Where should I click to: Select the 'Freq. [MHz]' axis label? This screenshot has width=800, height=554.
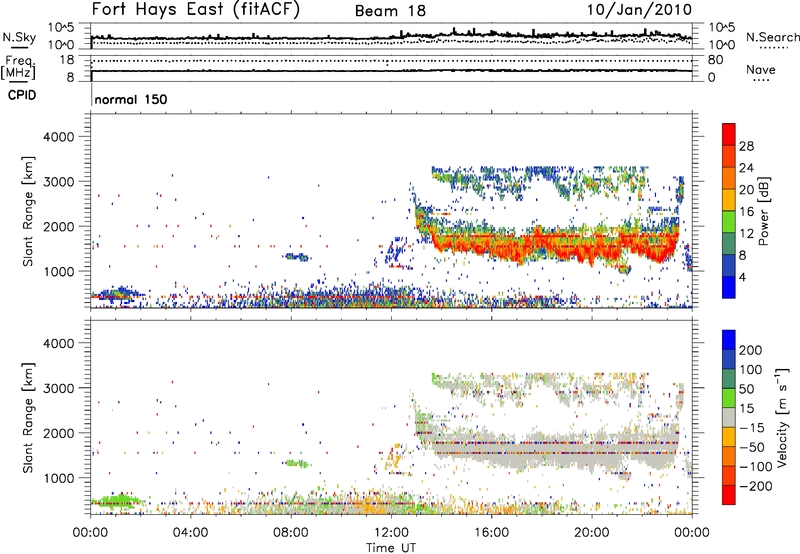tap(19, 68)
